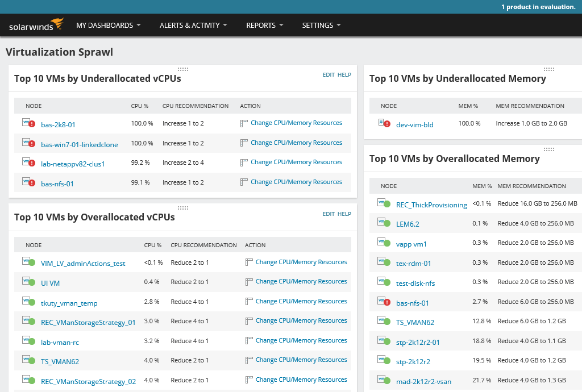
Task: Click the bas-2k8-01 VM status icon
Action: pyautogui.click(x=28, y=123)
